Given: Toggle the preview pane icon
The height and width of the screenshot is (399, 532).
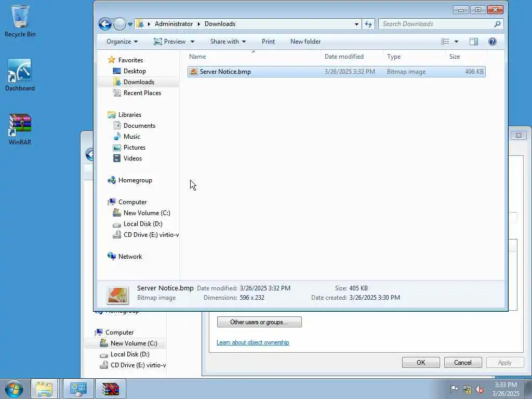Looking at the screenshot, I should pyautogui.click(x=474, y=42).
